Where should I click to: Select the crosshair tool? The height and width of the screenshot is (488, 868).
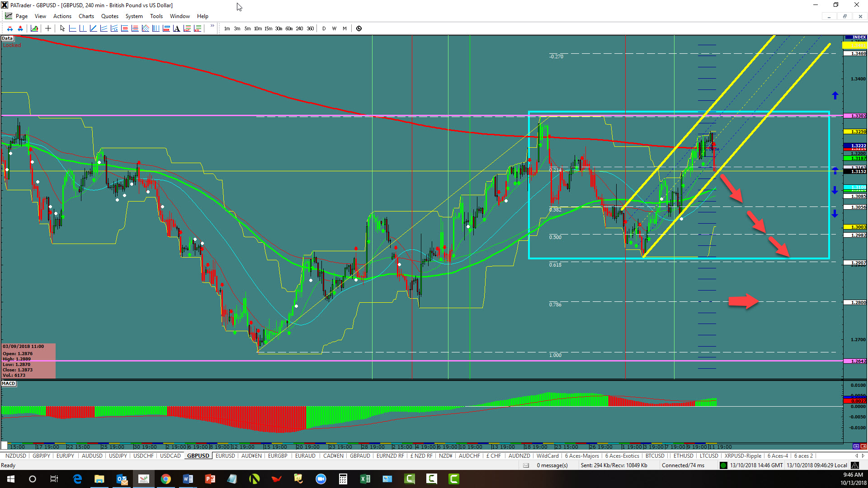(x=48, y=28)
